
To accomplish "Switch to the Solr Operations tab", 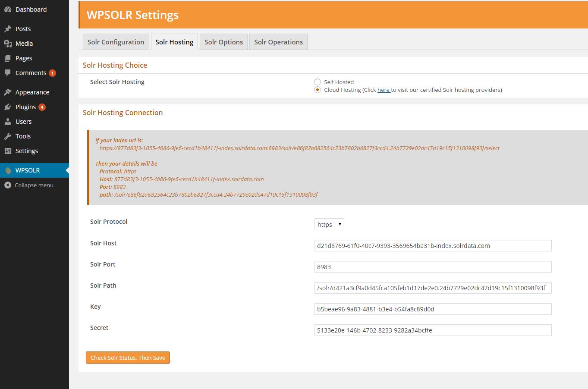I will click(278, 42).
